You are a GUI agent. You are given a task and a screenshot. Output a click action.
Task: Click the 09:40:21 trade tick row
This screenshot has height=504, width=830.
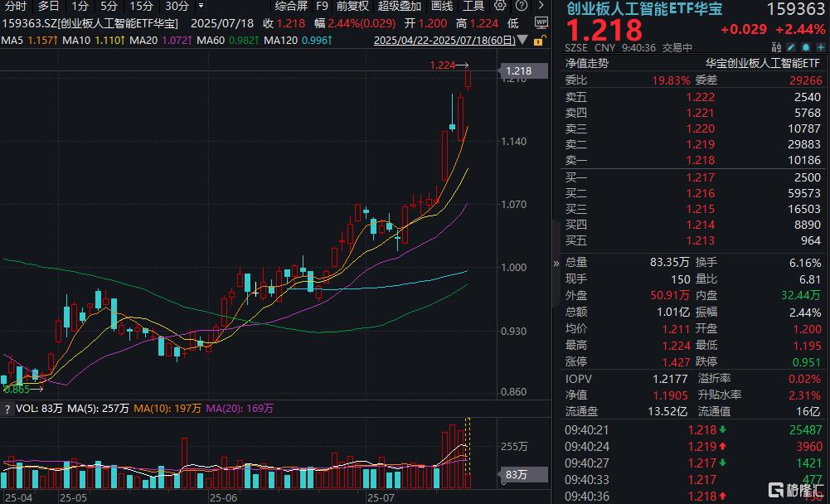[693, 430]
